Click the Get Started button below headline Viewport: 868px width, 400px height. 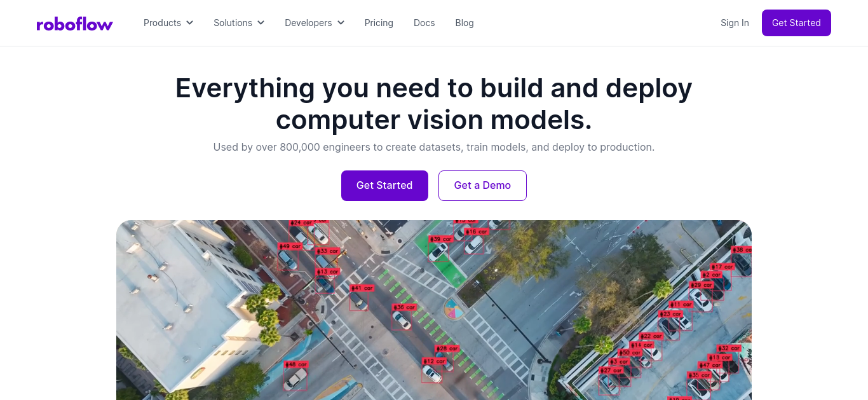click(384, 186)
